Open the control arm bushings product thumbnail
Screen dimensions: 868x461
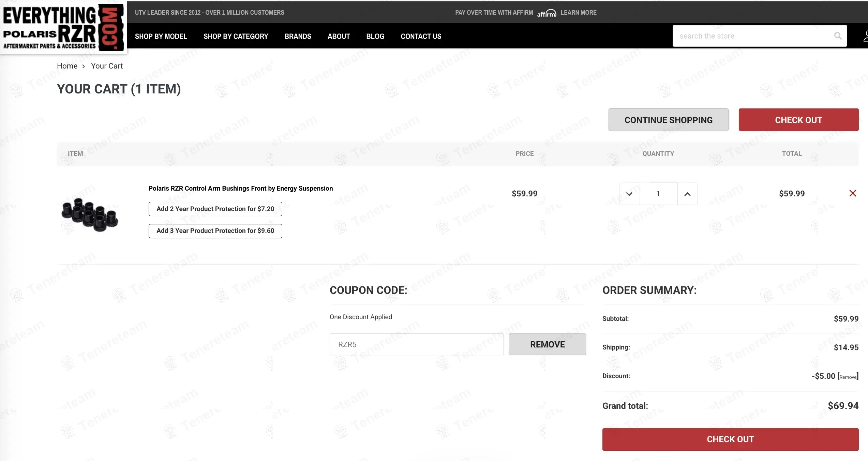pos(90,214)
